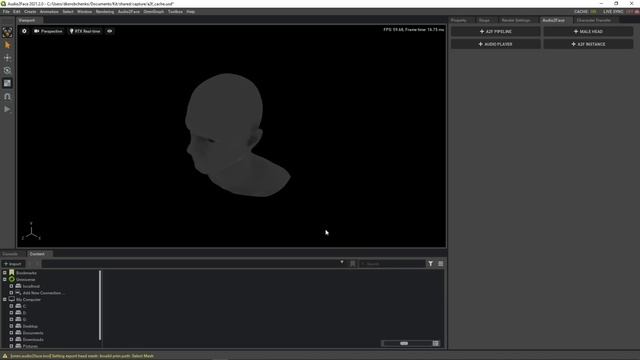Expand the localhost tree node
640x360 pixels.
click(x=11, y=286)
